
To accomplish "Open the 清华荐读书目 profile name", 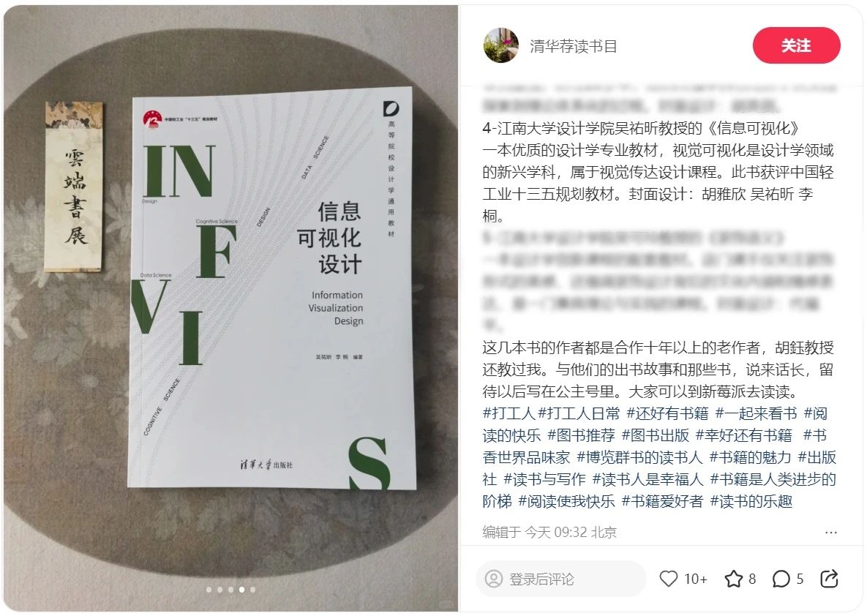I will click(573, 46).
